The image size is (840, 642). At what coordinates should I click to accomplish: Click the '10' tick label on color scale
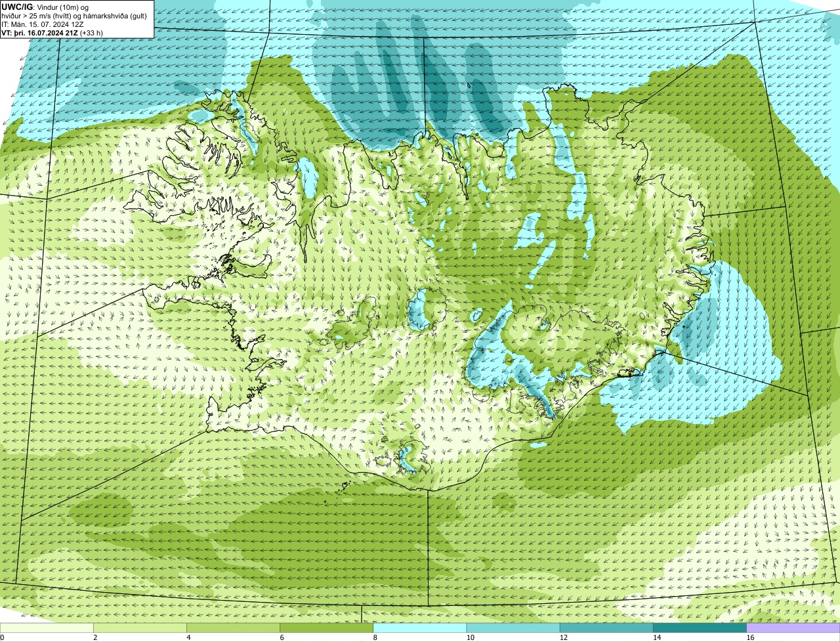[x=470, y=637]
